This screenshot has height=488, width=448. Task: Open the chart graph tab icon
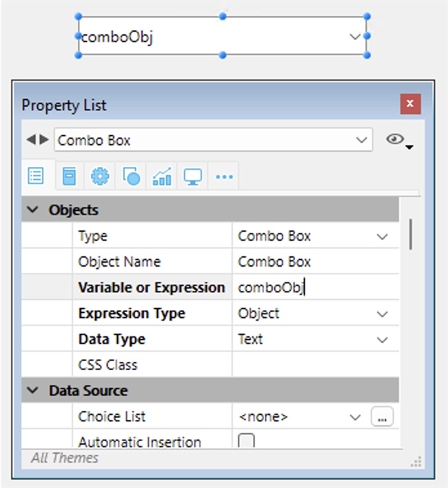pyautogui.click(x=162, y=176)
